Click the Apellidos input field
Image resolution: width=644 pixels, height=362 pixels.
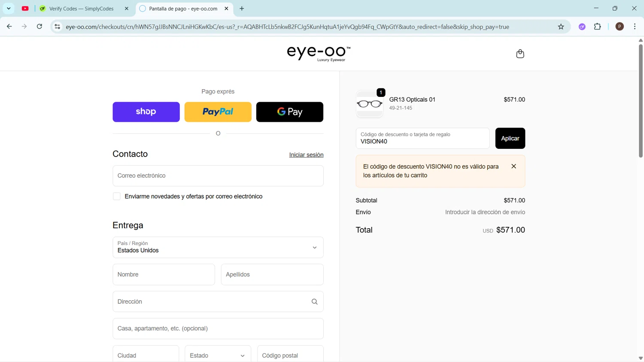[272, 275]
